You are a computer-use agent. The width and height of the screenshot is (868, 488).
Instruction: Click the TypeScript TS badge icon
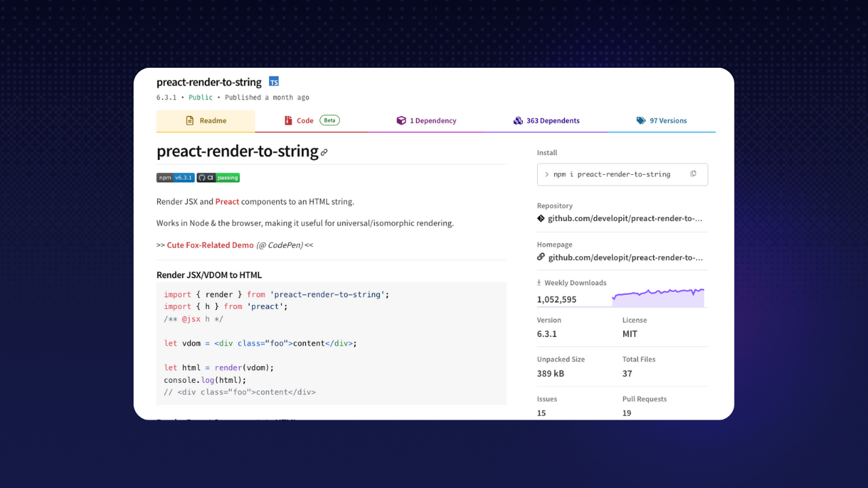tap(274, 81)
